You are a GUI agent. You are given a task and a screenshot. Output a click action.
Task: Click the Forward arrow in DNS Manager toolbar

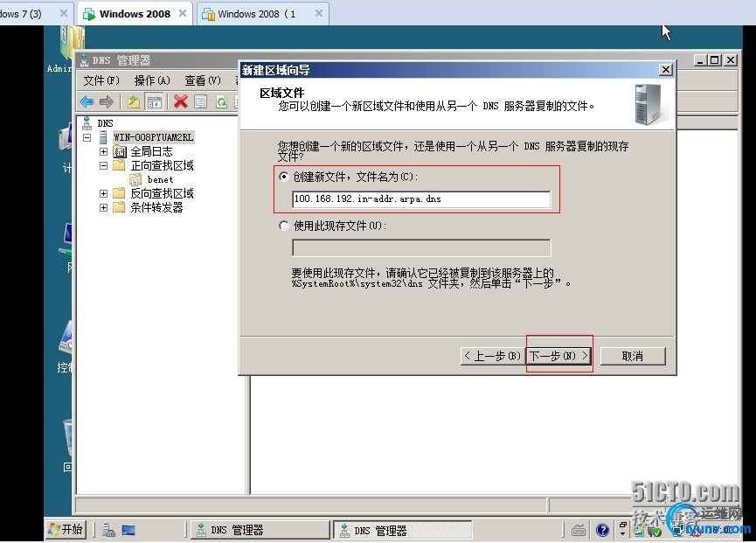click(106, 101)
